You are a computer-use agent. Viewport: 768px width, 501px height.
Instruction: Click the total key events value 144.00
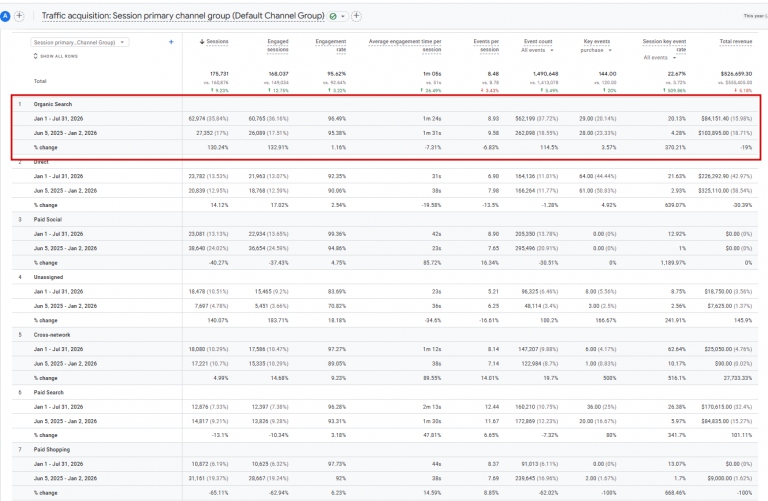(607, 74)
